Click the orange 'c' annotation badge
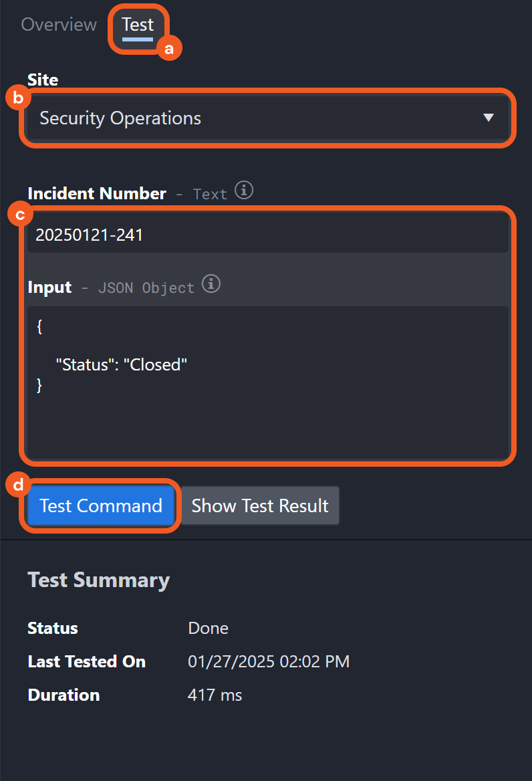Screen dimensions: 532x781 pyautogui.click(x=20, y=213)
